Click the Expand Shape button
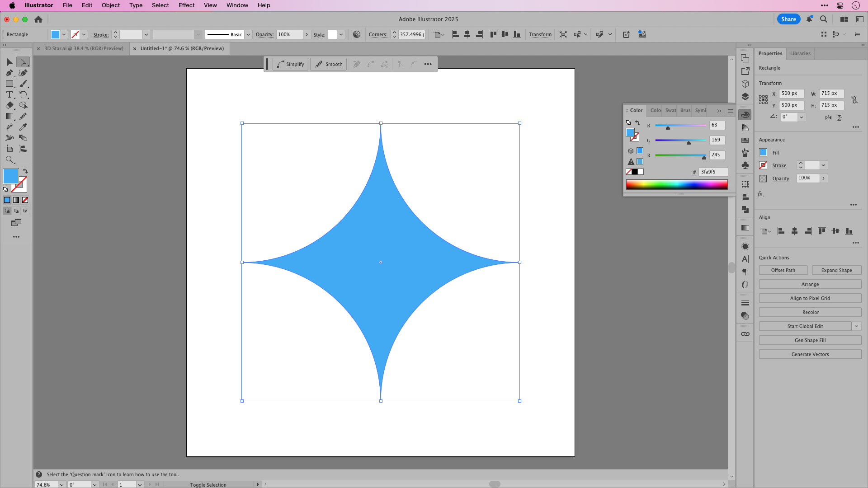Screen dimensions: 868x488 click(x=837, y=270)
